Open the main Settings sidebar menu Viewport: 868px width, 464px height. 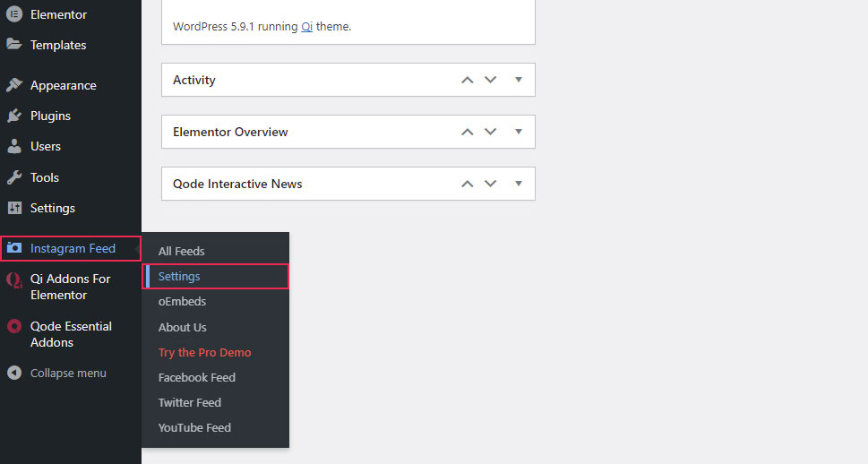click(x=53, y=208)
